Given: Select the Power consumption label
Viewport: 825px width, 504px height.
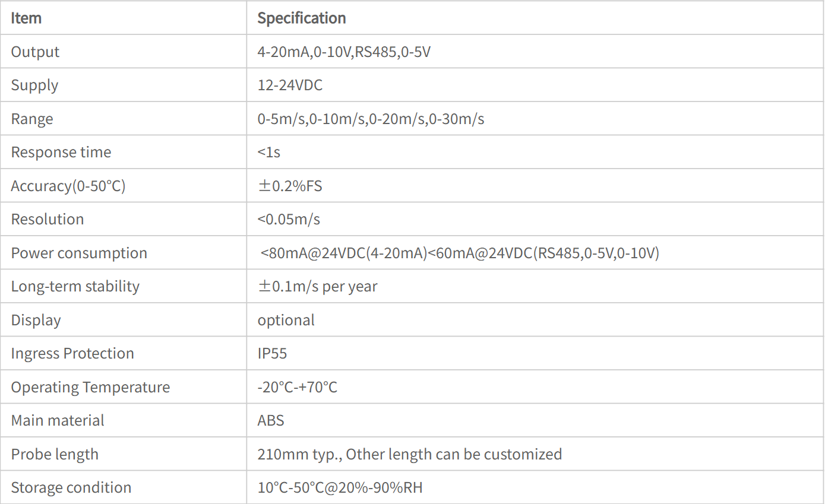Looking at the screenshot, I should 79,253.
